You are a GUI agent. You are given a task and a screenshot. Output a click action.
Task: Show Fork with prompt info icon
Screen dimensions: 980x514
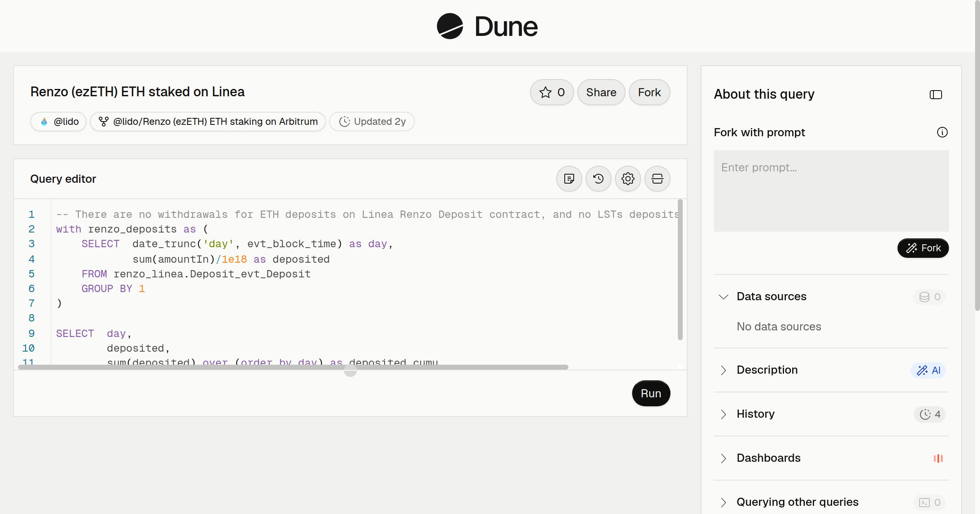pos(942,132)
